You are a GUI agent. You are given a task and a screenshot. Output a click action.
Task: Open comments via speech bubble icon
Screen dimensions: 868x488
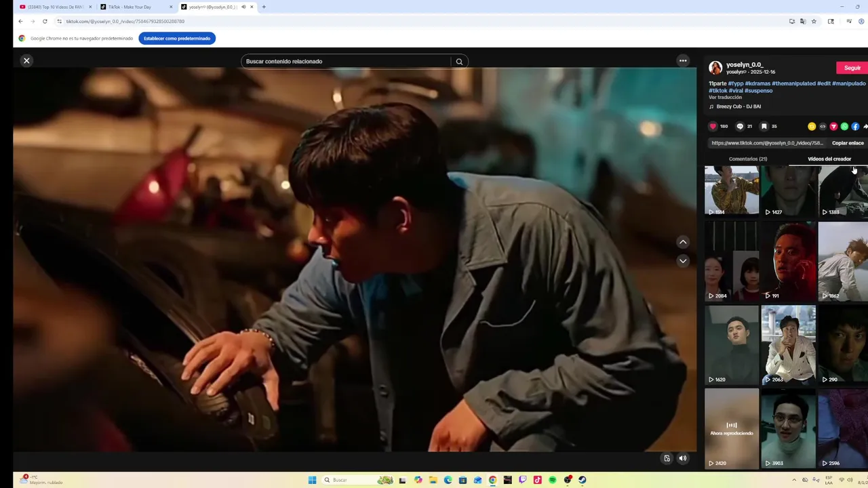tap(740, 126)
